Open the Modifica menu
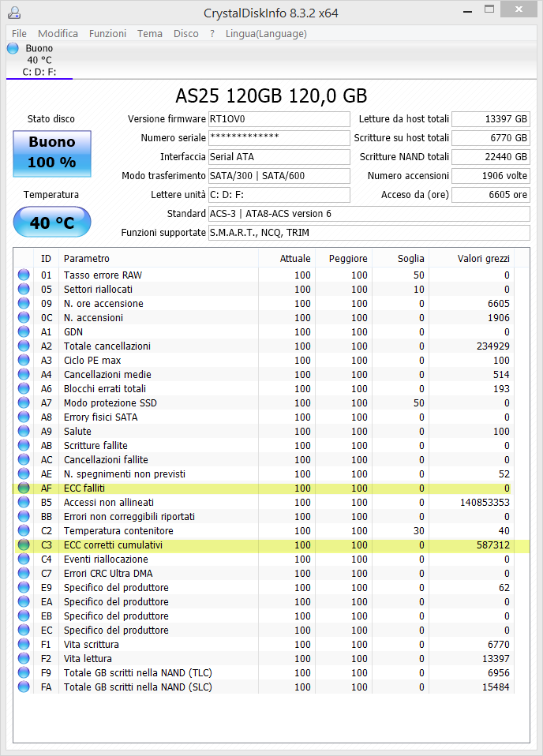Viewport: 543px width, 756px height. [x=58, y=33]
